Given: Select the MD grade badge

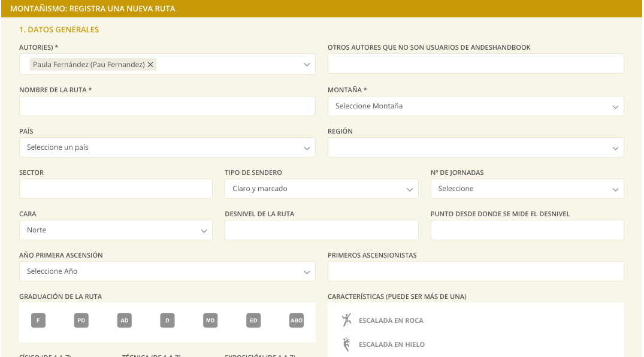Looking at the screenshot, I should click(210, 320).
